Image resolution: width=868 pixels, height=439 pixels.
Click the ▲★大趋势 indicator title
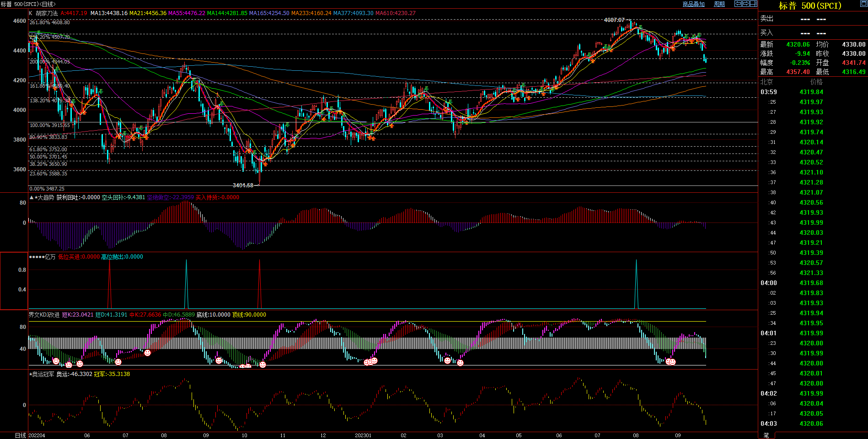(42, 197)
